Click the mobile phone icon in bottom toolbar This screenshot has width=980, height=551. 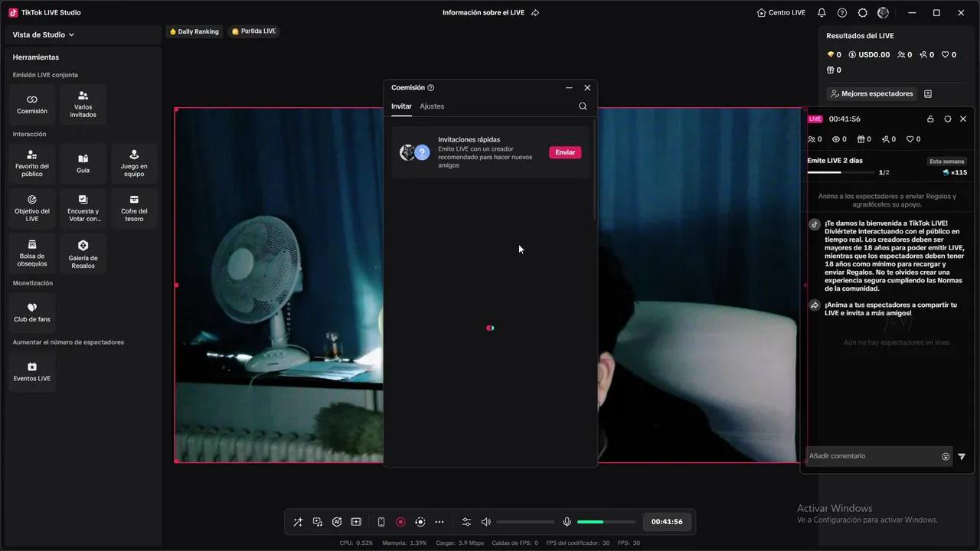coord(381,522)
